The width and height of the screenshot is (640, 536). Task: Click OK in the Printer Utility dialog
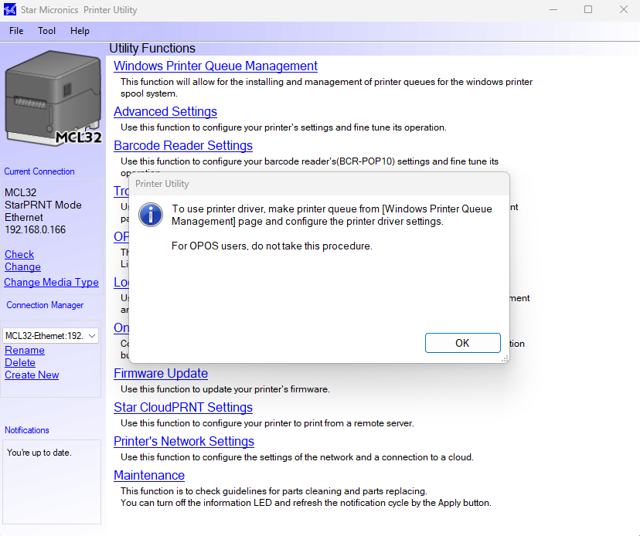(462, 343)
